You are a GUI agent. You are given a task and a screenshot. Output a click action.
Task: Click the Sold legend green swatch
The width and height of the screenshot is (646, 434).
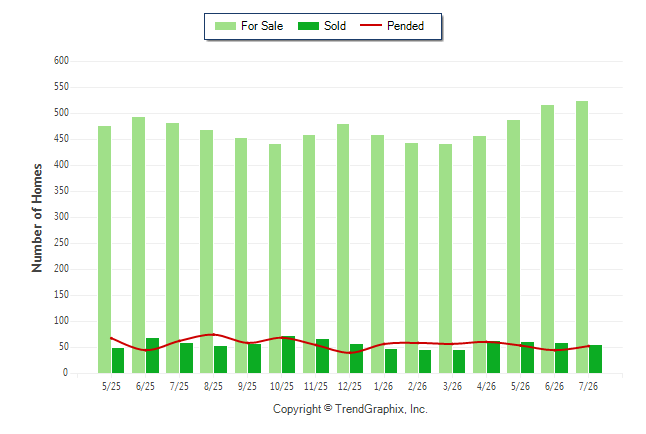pos(308,26)
